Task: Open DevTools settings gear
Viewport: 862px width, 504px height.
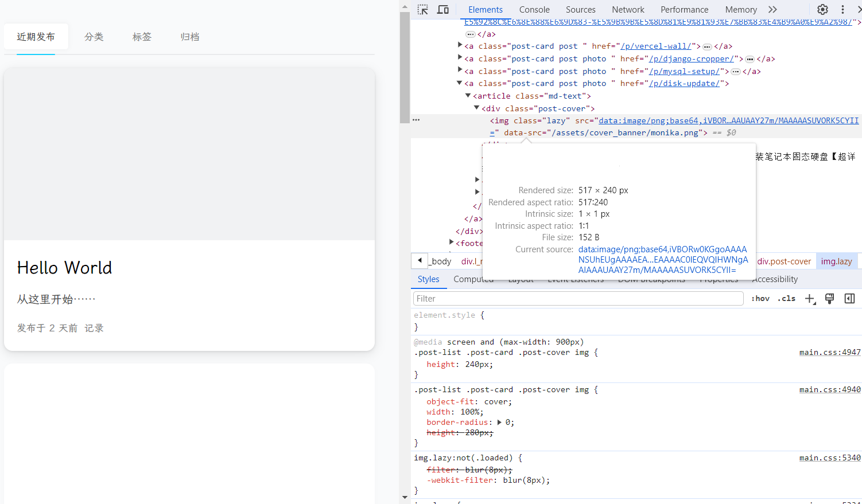Action: pos(822,10)
